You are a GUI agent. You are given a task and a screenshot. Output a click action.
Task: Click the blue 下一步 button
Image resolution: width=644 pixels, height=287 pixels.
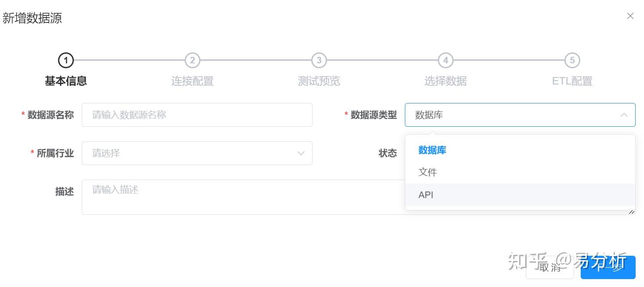[x=608, y=267]
